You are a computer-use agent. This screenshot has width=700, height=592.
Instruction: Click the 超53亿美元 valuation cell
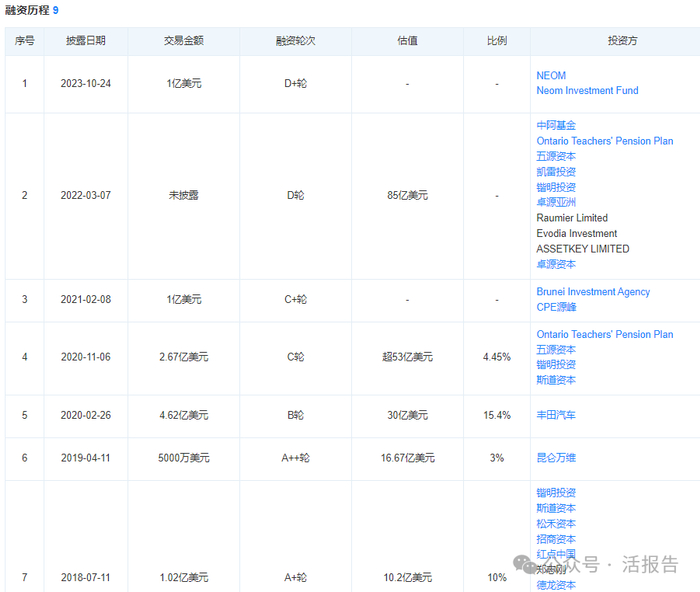[x=408, y=357]
